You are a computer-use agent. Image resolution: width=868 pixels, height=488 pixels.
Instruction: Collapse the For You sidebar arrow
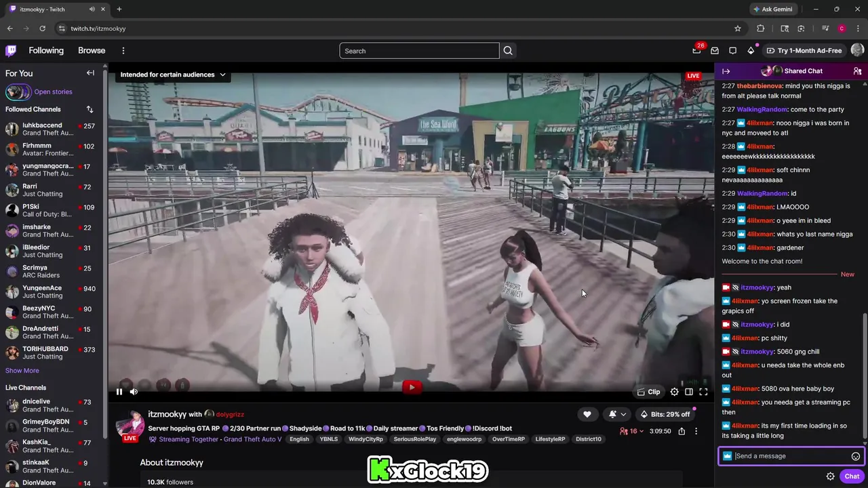point(90,73)
